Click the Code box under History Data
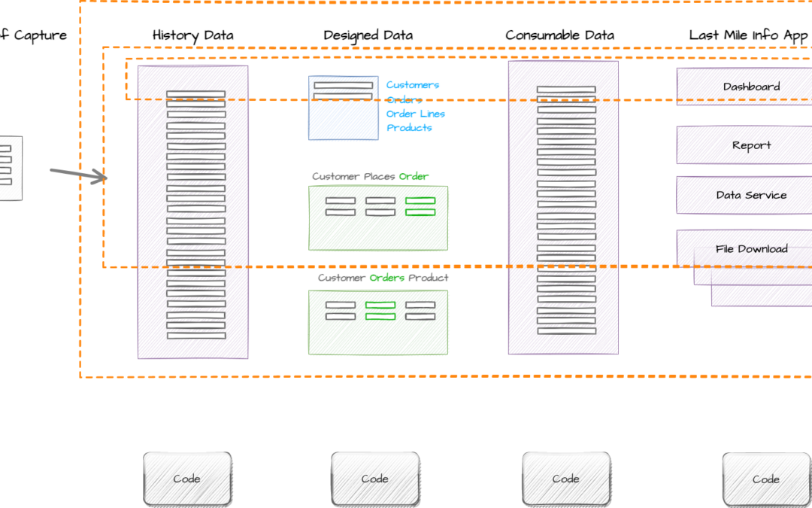Image resolution: width=812 pixels, height=508 pixels. point(186,479)
